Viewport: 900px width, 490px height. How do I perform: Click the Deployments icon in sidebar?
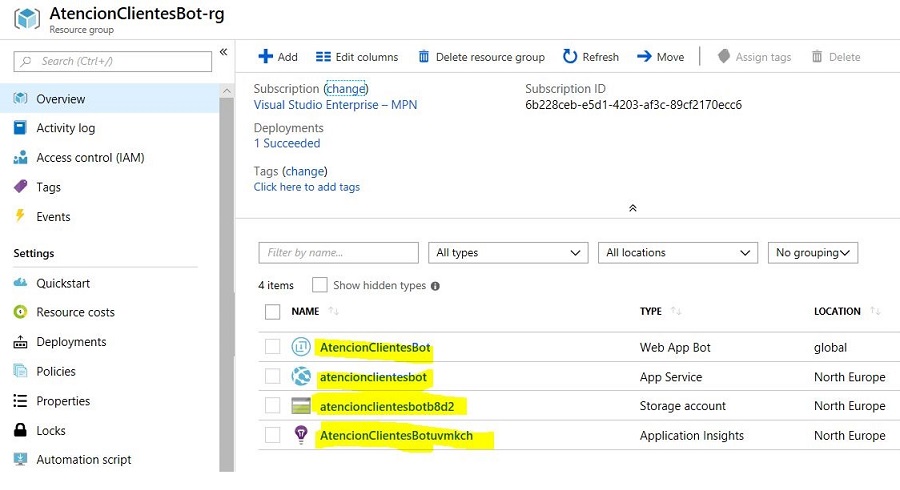coord(20,341)
